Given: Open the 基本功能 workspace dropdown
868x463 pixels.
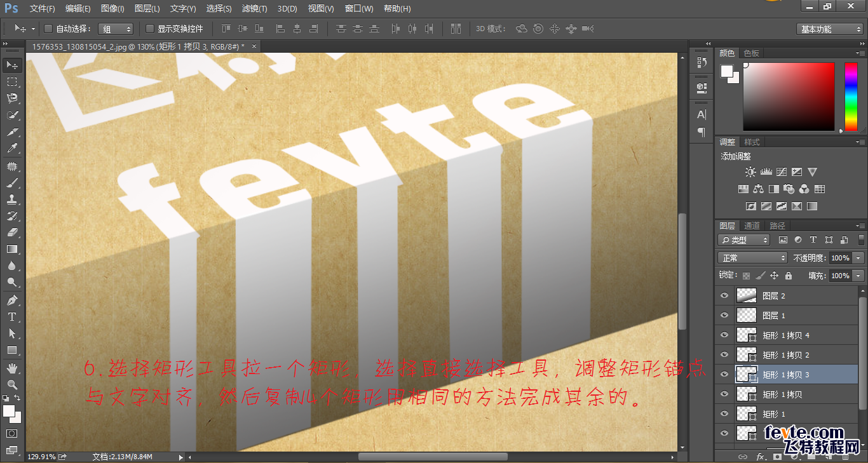Looking at the screenshot, I should click(x=830, y=29).
